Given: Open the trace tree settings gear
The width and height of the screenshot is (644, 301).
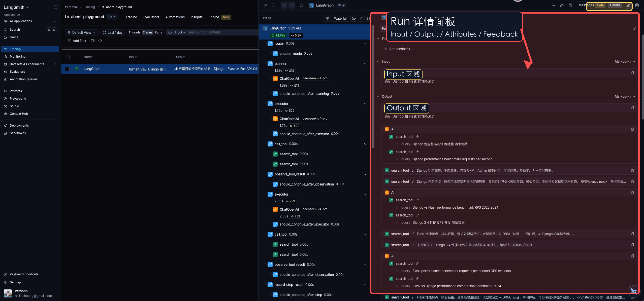Looking at the screenshot, I should pyautogui.click(x=354, y=18).
